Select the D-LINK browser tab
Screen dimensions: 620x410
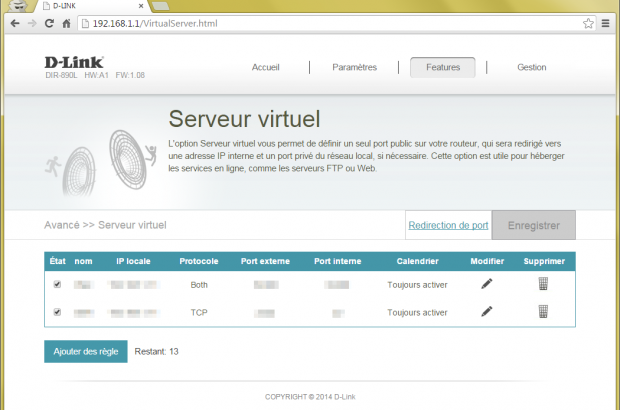[x=80, y=5]
